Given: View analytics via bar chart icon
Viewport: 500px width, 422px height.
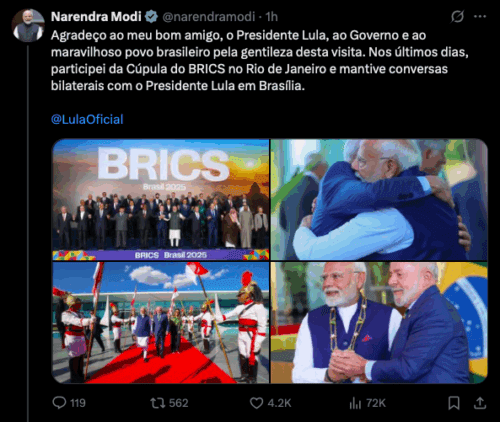Looking at the screenshot, I should tap(355, 403).
